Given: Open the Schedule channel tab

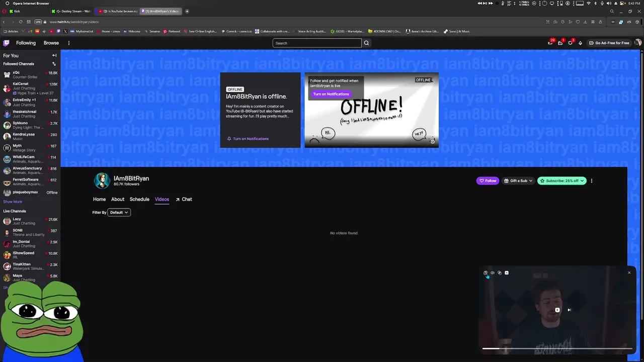Looking at the screenshot, I should point(139,199).
